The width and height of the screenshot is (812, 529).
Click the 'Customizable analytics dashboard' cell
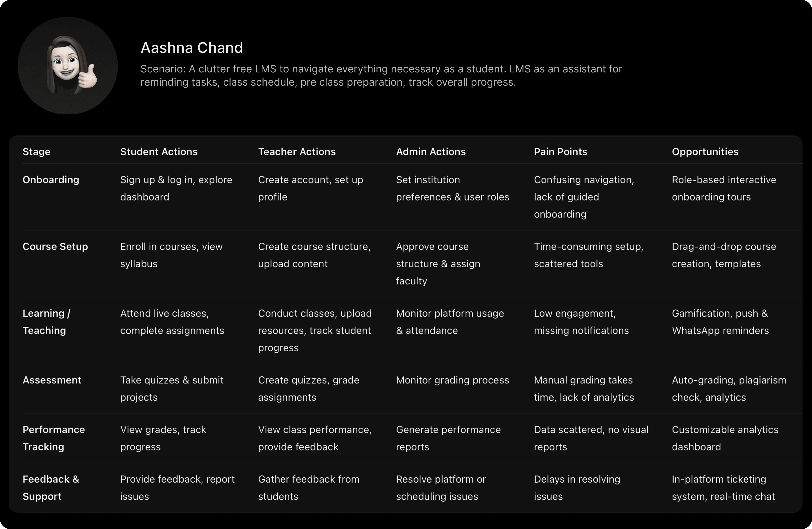pos(725,438)
